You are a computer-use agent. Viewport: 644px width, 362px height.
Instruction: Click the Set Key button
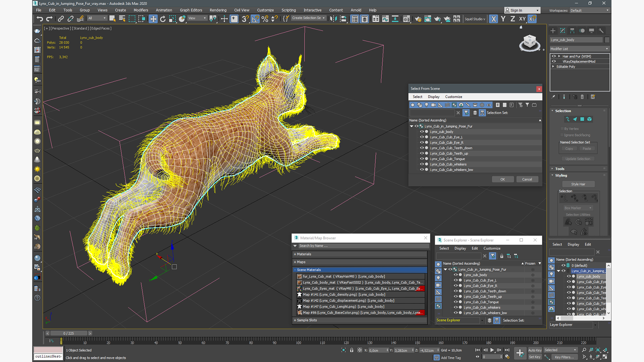pyautogui.click(x=535, y=357)
